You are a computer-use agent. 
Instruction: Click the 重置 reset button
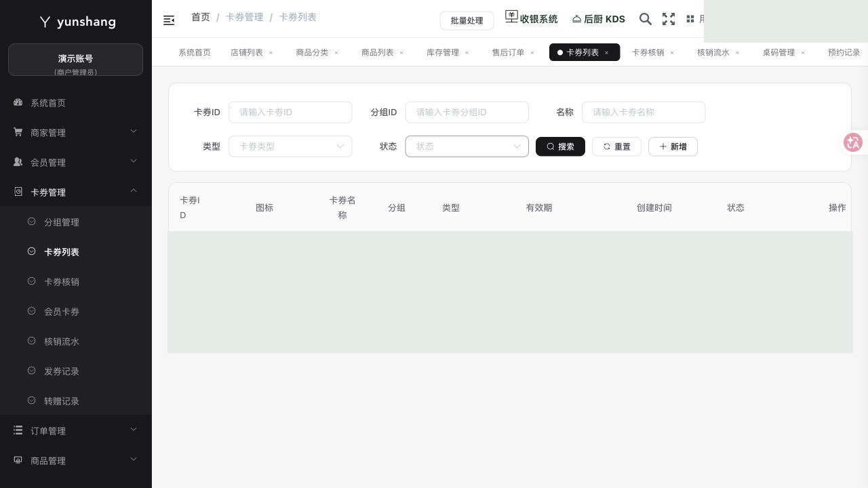(x=616, y=146)
